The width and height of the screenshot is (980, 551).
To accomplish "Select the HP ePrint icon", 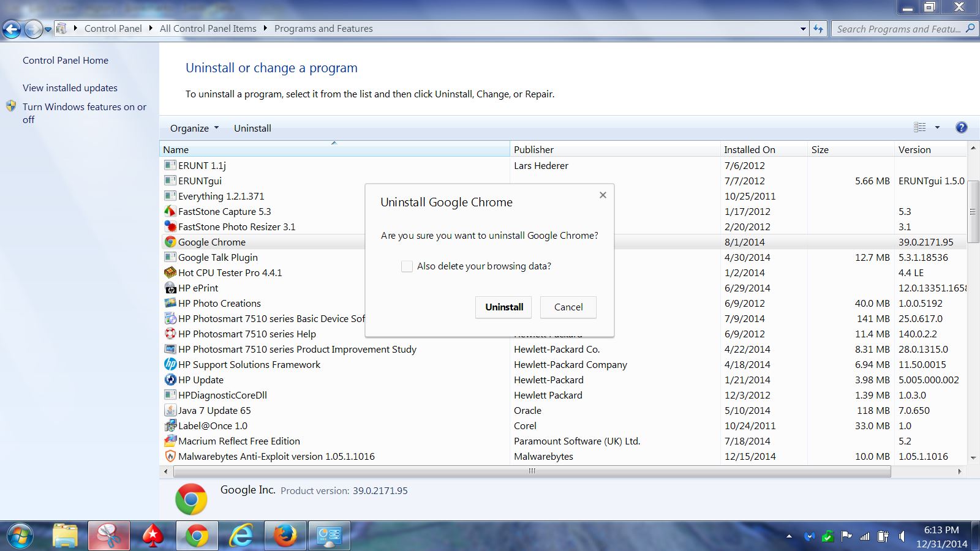I will (170, 288).
